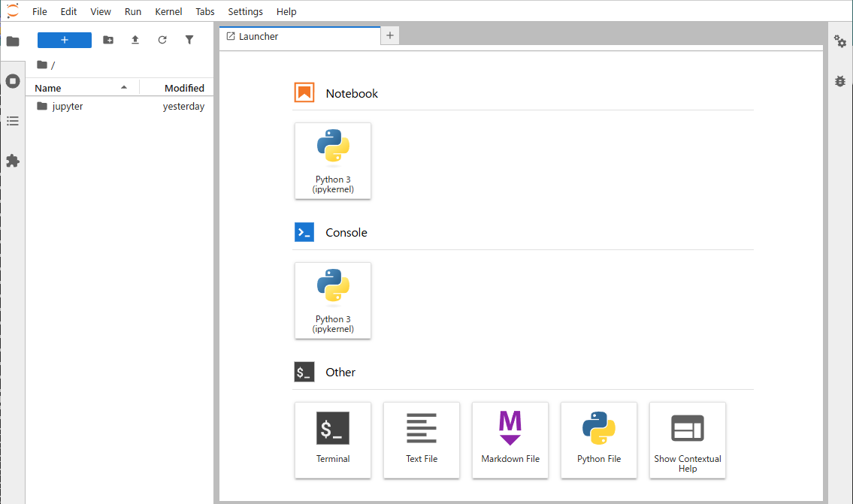Toggle the file filter funnel icon
The height and width of the screenshot is (504, 853).
[x=189, y=40]
